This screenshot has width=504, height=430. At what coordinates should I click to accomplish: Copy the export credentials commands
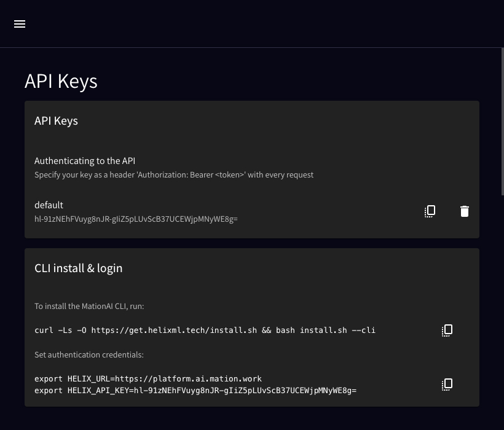click(447, 384)
